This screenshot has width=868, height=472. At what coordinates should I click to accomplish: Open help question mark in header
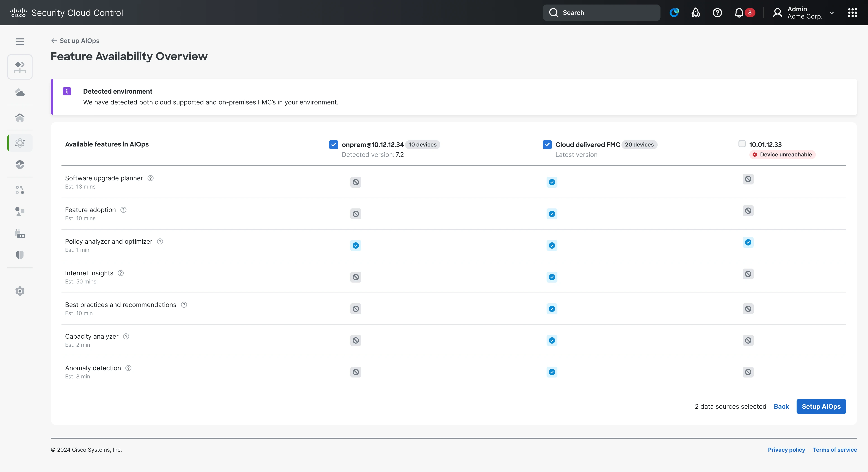pyautogui.click(x=717, y=12)
